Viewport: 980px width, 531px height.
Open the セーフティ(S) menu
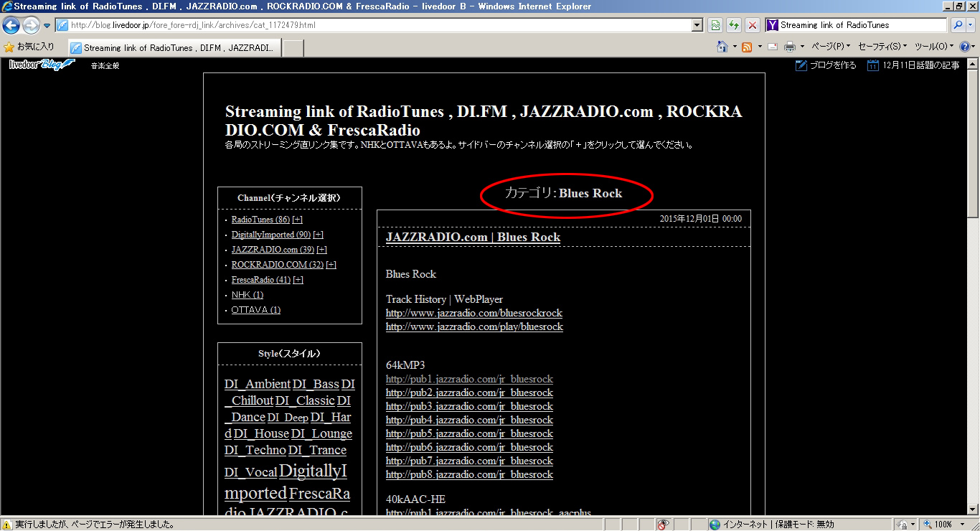(882, 47)
